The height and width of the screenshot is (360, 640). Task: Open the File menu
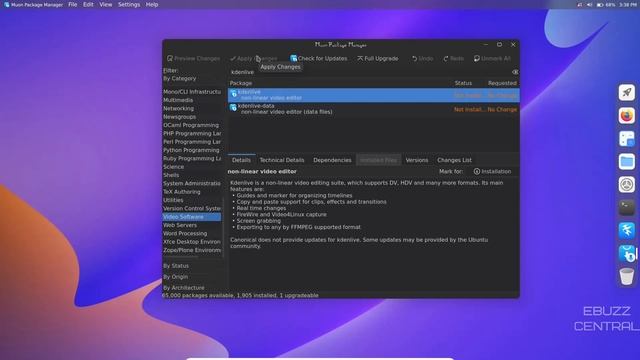73,4
